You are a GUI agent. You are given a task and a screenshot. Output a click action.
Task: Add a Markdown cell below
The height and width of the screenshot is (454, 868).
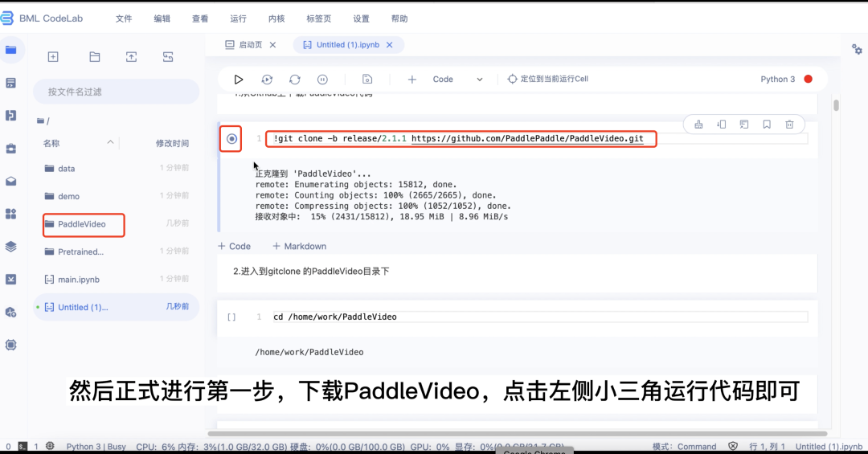(300, 247)
